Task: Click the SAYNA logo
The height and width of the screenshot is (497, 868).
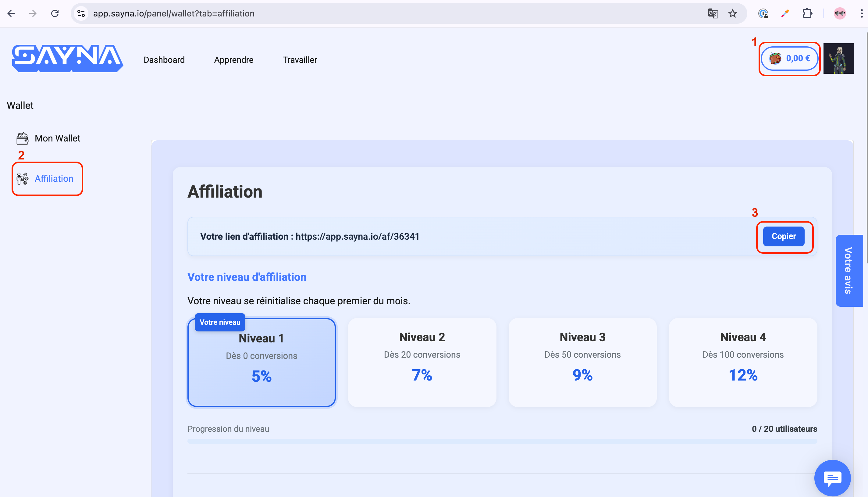Action: pyautogui.click(x=68, y=58)
